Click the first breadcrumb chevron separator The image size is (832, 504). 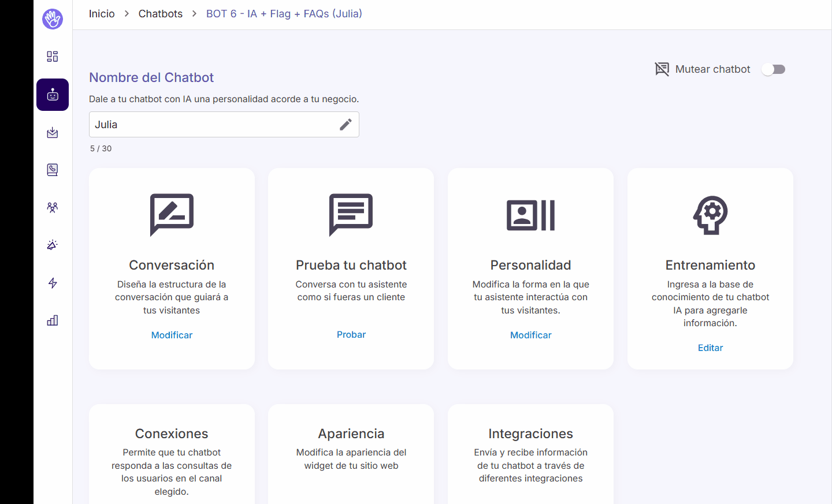[127, 14]
